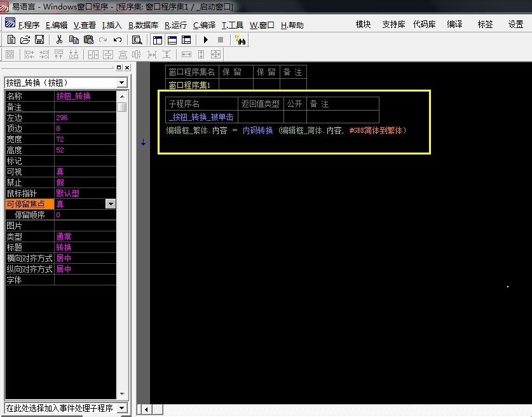Open the F.程序 menu

tap(29, 25)
